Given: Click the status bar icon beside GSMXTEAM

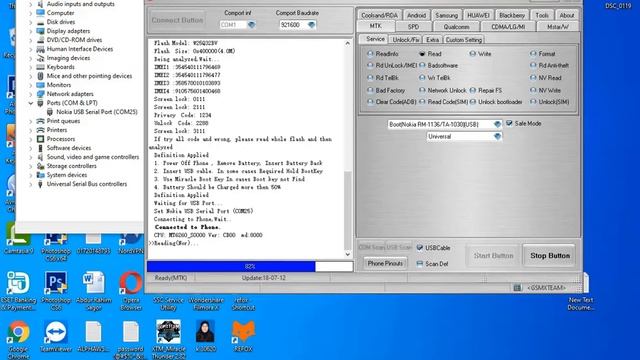Looking at the screenshot, I should click(518, 287).
